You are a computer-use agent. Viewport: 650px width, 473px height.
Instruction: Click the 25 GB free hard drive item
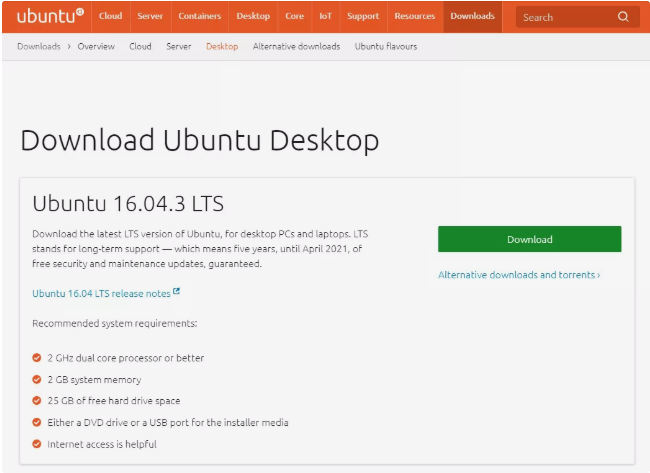pyautogui.click(x=114, y=401)
